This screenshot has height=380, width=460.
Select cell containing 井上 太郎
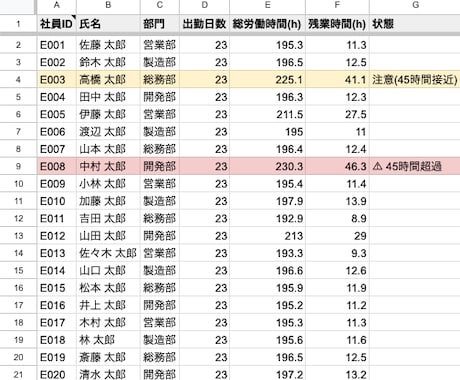coord(108,305)
